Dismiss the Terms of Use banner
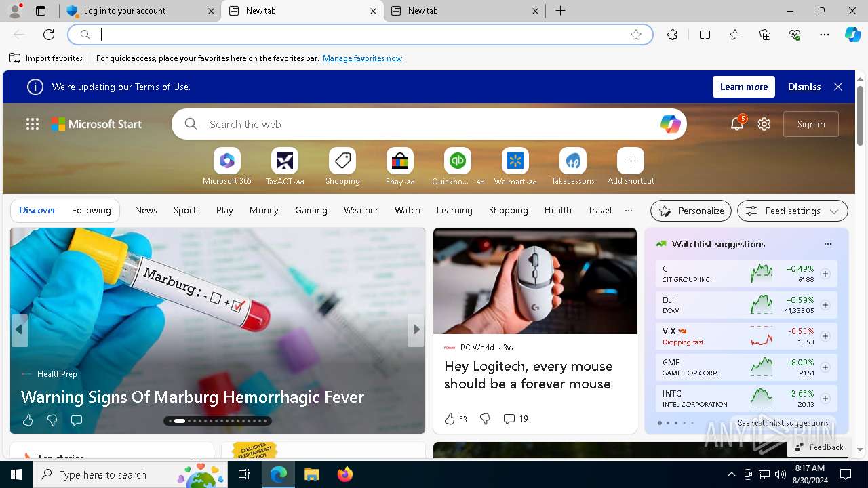The width and height of the screenshot is (868, 488). pyautogui.click(x=804, y=87)
